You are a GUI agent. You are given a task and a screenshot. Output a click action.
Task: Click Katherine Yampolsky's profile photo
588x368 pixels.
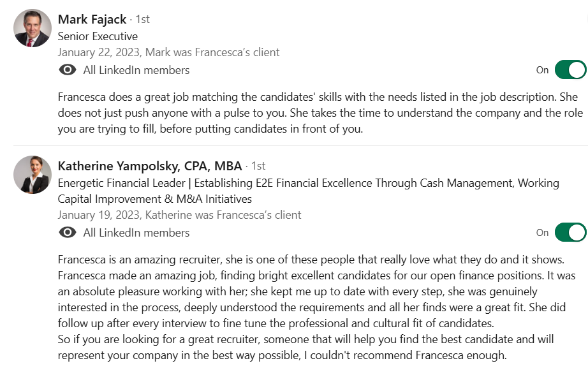pyautogui.click(x=33, y=175)
